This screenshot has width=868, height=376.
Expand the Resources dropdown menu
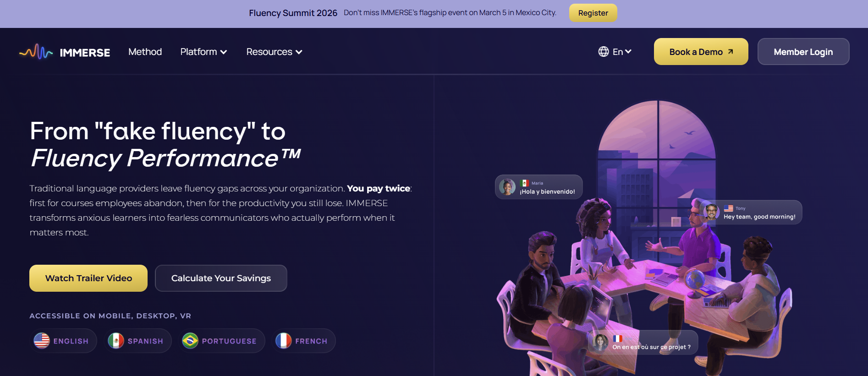[274, 52]
